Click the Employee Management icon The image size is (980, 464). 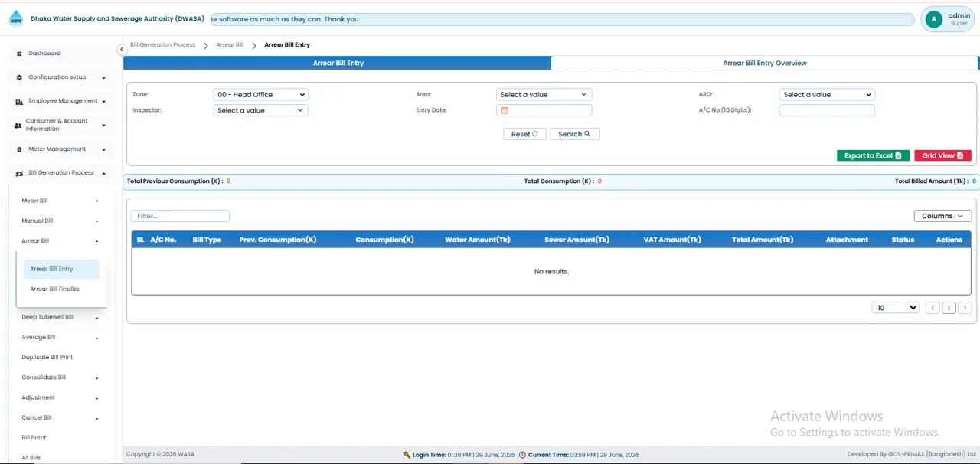click(19, 101)
